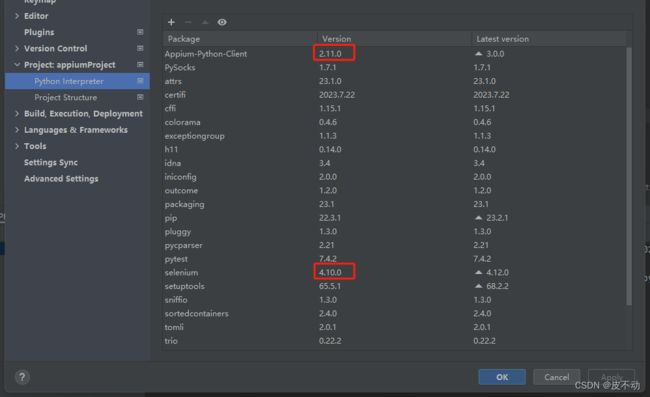The image size is (650, 397).
Task: Select the h11 package row
Action: 394,149
